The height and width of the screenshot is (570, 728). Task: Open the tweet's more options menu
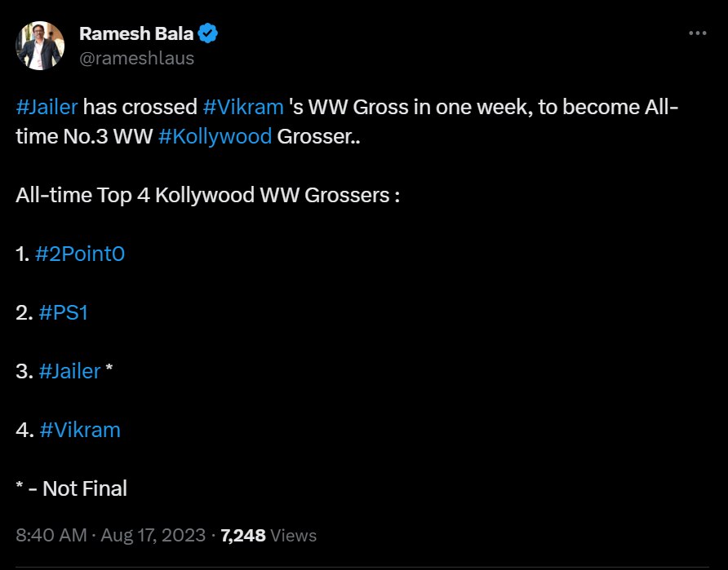(x=697, y=33)
